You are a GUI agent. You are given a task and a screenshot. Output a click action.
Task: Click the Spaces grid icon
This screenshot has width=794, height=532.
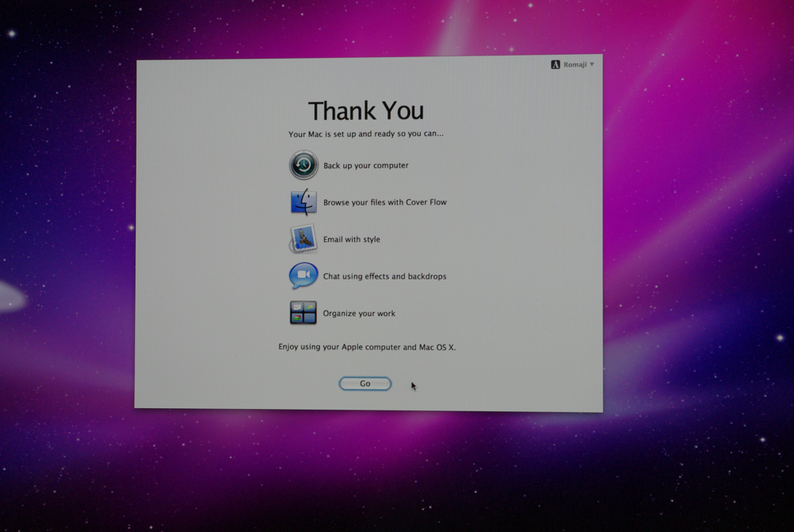303,312
